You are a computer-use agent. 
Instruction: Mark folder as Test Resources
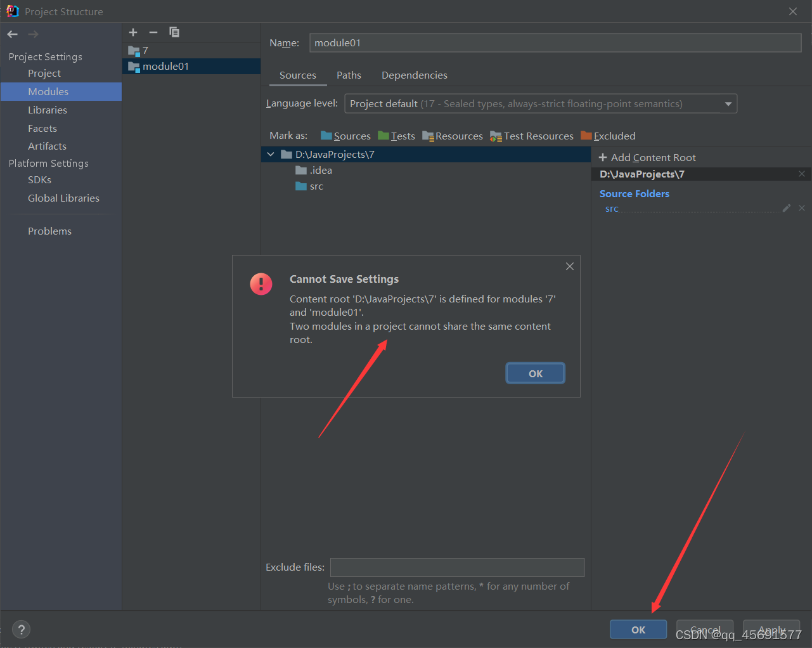(531, 136)
